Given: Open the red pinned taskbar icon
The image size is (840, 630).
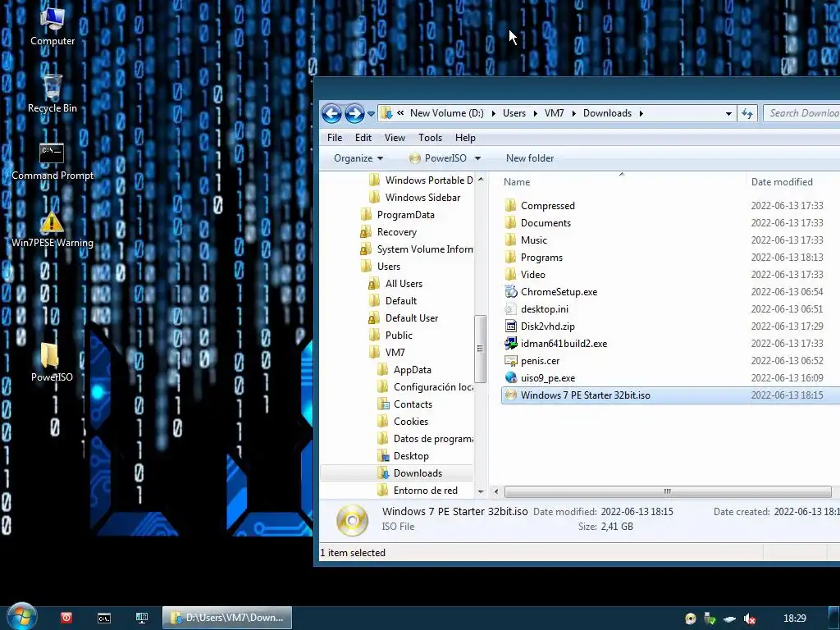Looking at the screenshot, I should [x=66, y=618].
